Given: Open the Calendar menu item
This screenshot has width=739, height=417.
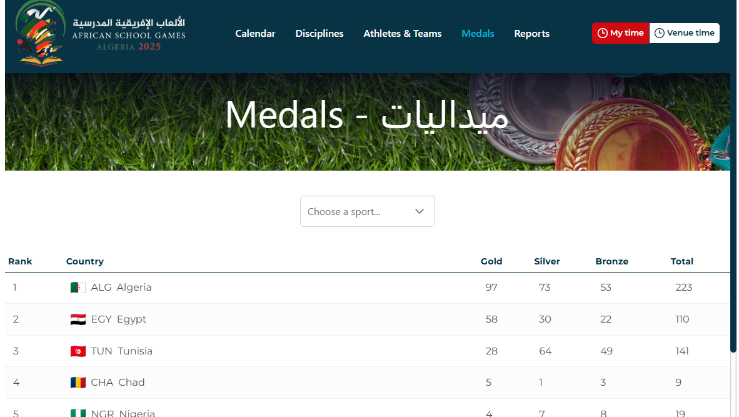Looking at the screenshot, I should point(255,34).
